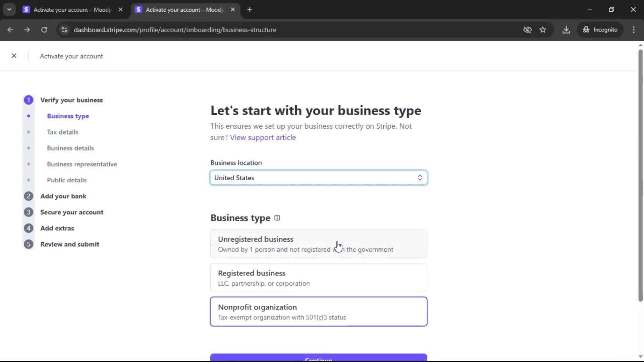
Task: Select Unregistered business option
Action: pyautogui.click(x=318, y=244)
